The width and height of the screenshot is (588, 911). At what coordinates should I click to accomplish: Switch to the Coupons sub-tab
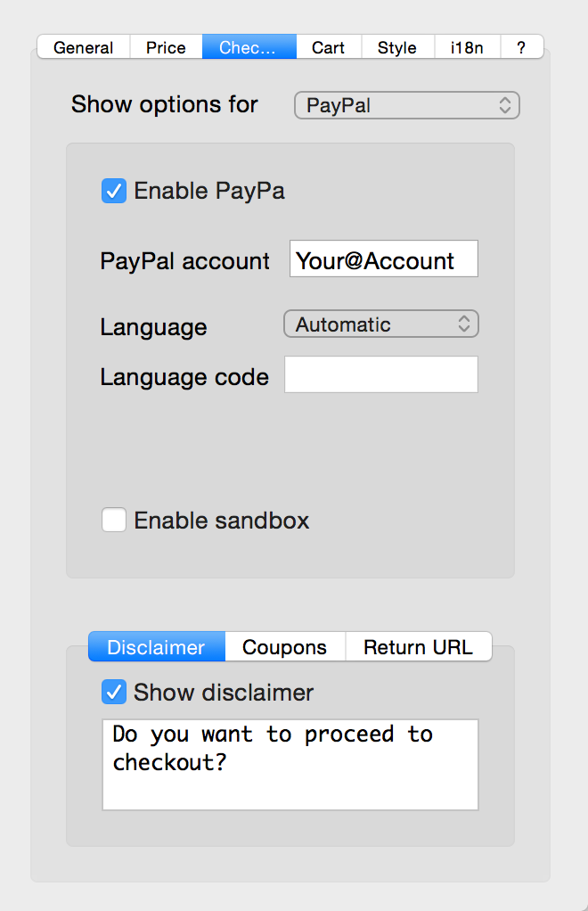(284, 646)
